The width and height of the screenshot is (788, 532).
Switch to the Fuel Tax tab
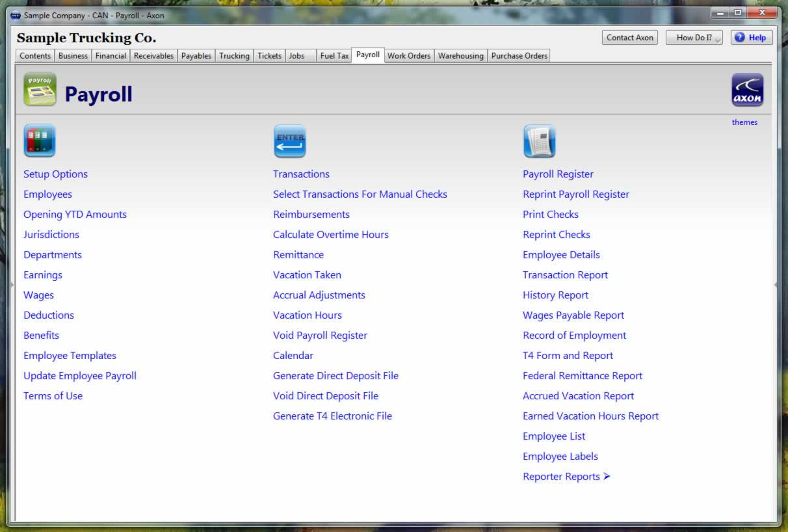point(334,56)
